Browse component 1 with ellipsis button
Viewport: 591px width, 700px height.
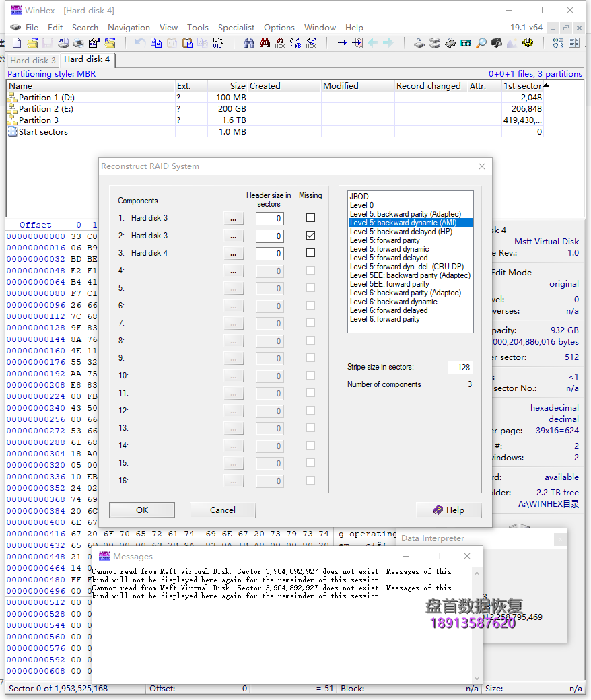pyautogui.click(x=234, y=218)
